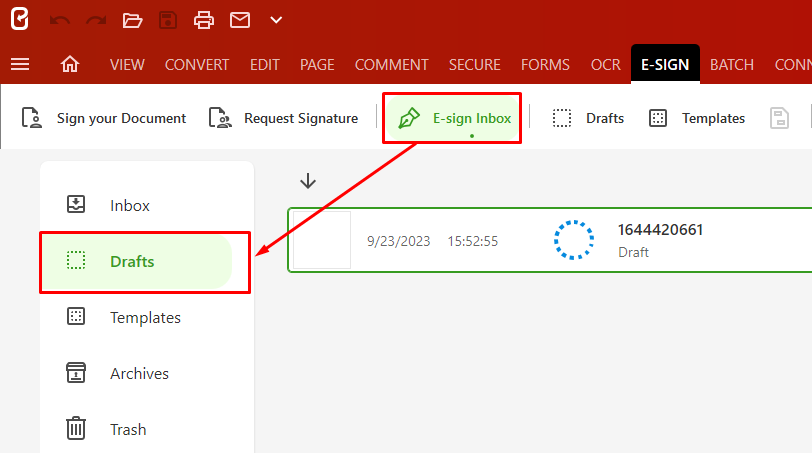Click the Draft status label
Screen dimensions: 812x453
(x=633, y=252)
